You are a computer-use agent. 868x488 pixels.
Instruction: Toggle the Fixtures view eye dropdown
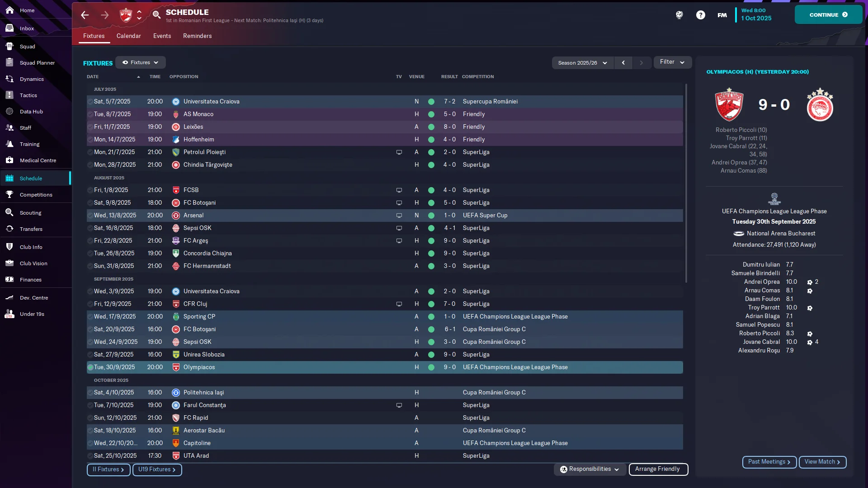(x=140, y=62)
